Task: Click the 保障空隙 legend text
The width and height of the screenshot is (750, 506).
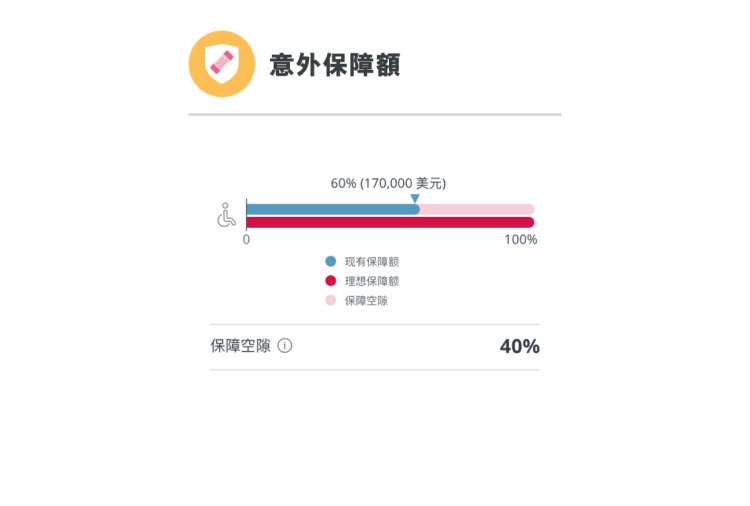Action: tap(366, 301)
